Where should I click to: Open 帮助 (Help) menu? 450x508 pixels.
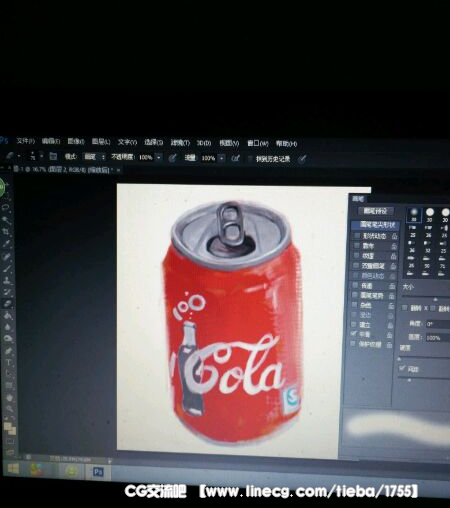click(286, 144)
